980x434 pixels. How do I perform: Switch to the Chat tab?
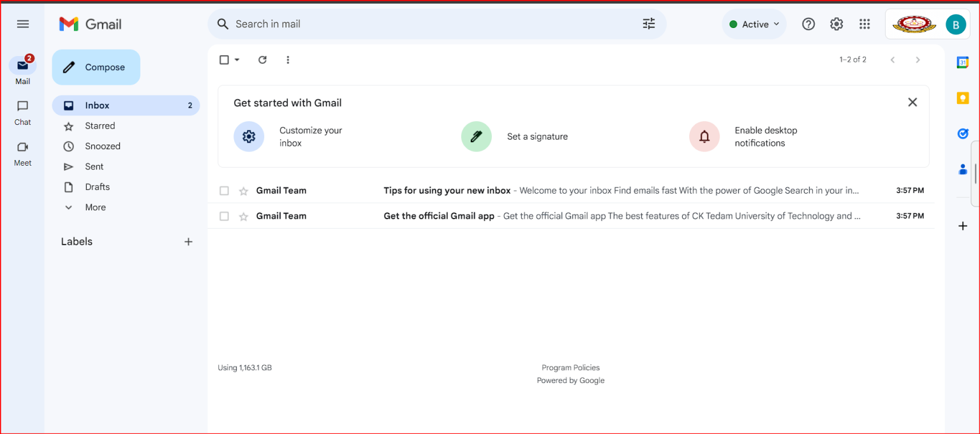click(x=22, y=112)
